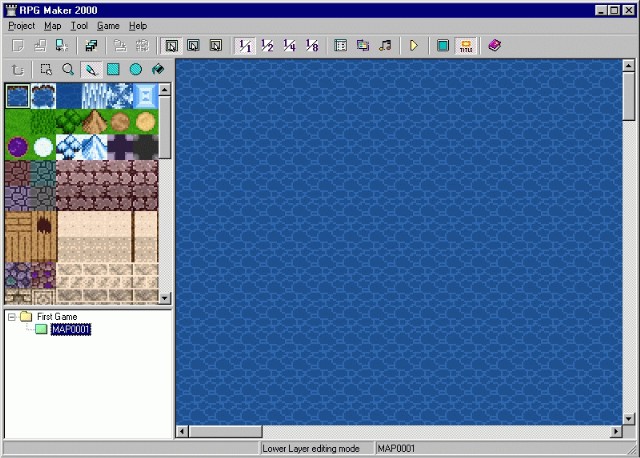Viewport: 640px width, 458px height.
Task: Click the Close Project toolbar icon
Action: pos(62,45)
